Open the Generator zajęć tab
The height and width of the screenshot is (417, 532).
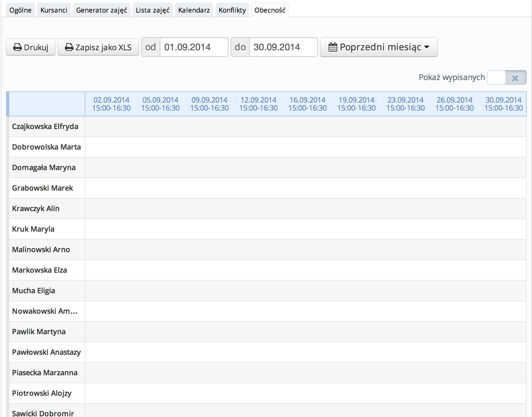[x=101, y=10]
